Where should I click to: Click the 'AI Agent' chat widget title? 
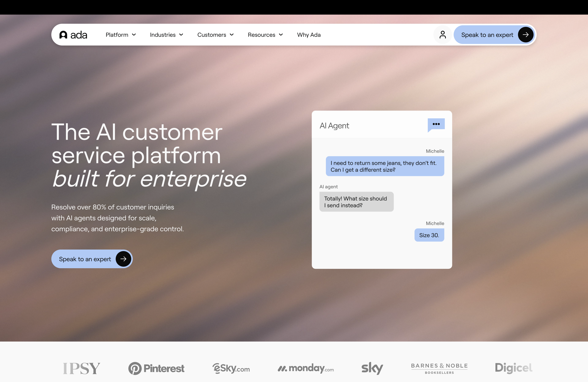pyautogui.click(x=334, y=125)
